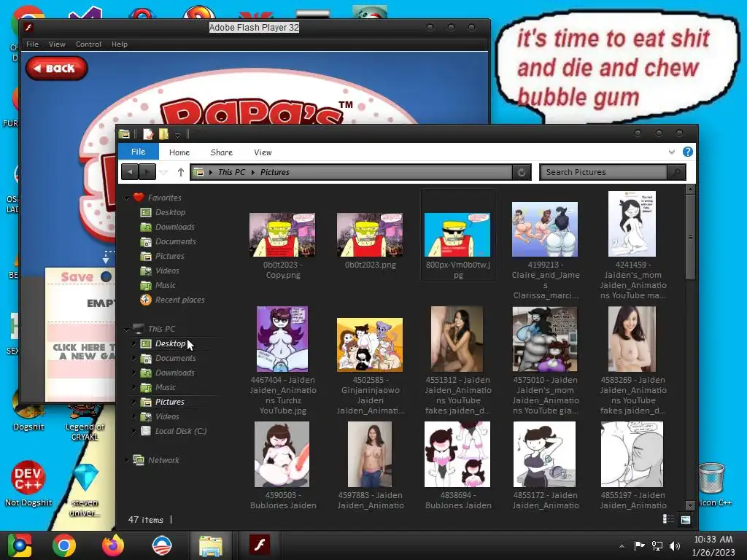Switch to Details view using status bar icon

pos(668,519)
